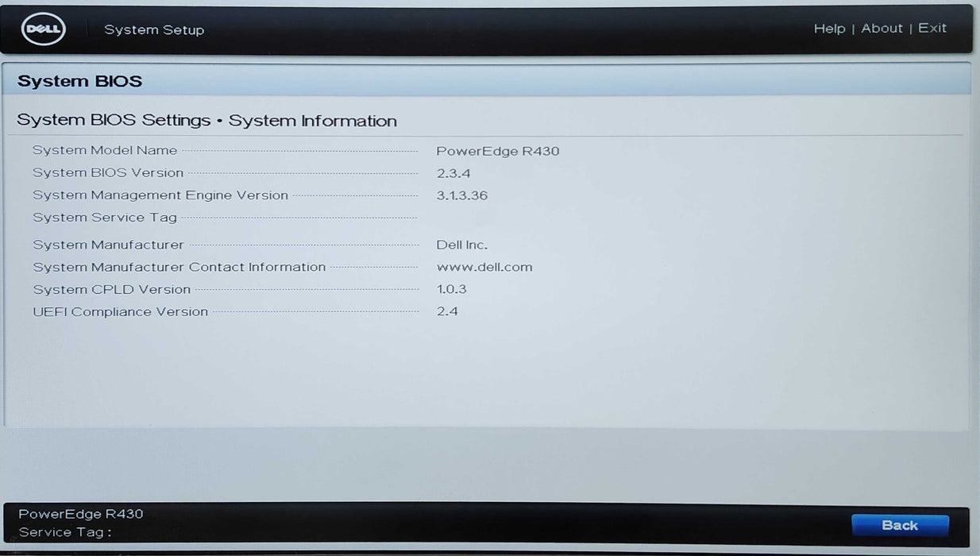This screenshot has height=556, width=980.
Task: Click the System Setup title text
Action: 154,29
